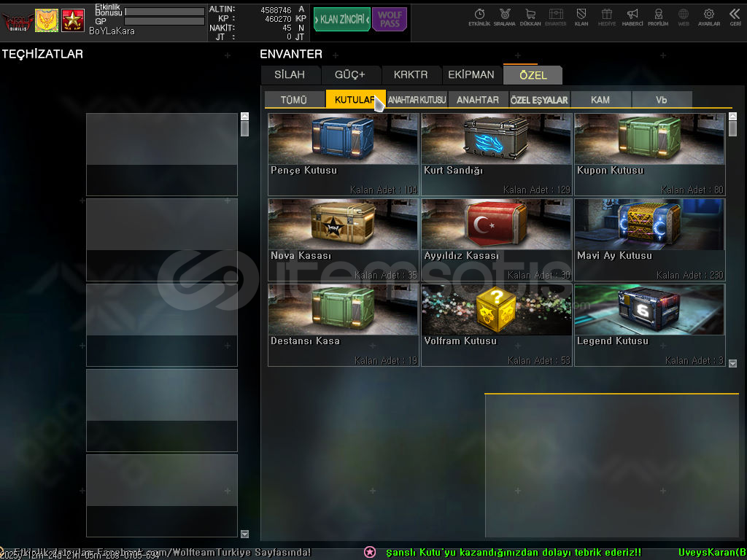This screenshot has width=747, height=560.
Task: Select the Vb sub-tab
Action: [661, 99]
